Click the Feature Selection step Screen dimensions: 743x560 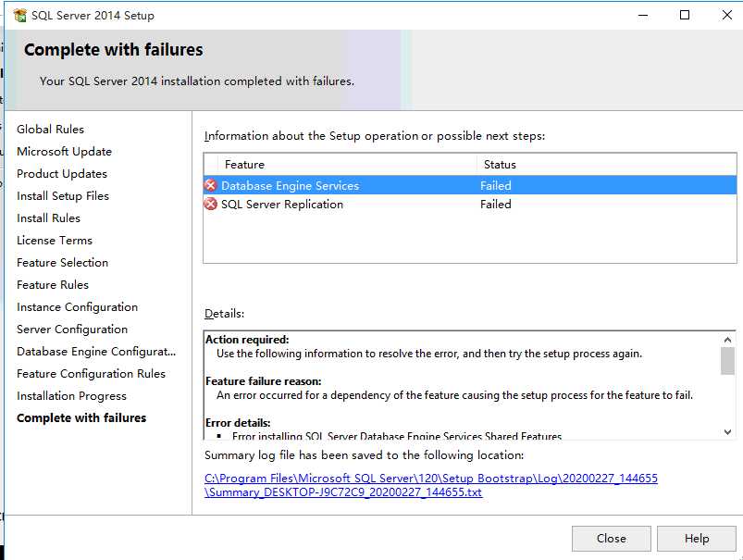63,263
